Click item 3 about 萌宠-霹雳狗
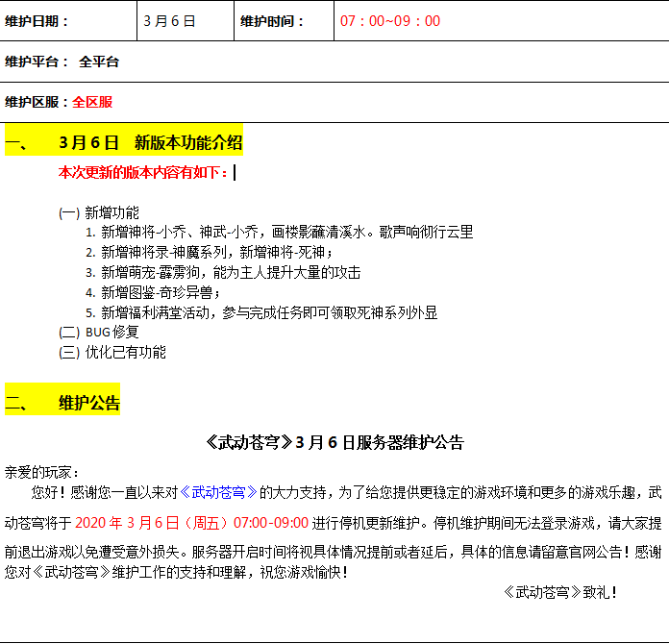The width and height of the screenshot is (669, 644). point(223,272)
